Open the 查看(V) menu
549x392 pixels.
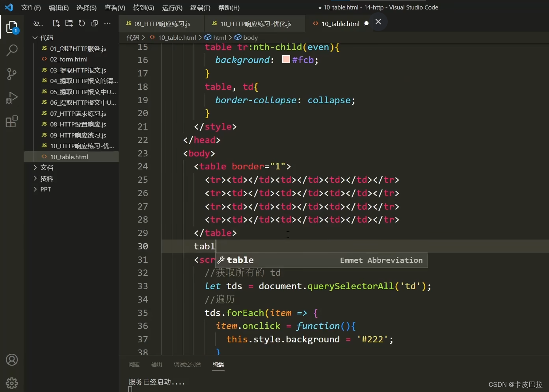coord(115,7)
